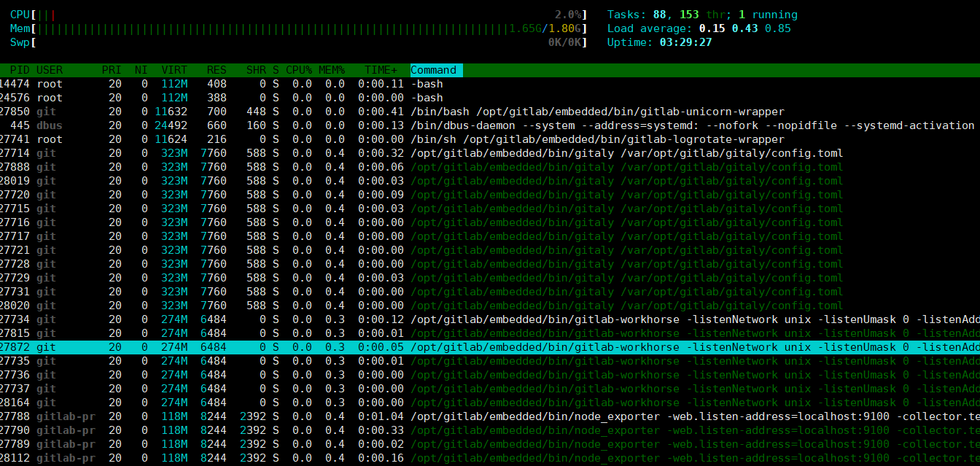Select the dbus-daemon process row

490,125
